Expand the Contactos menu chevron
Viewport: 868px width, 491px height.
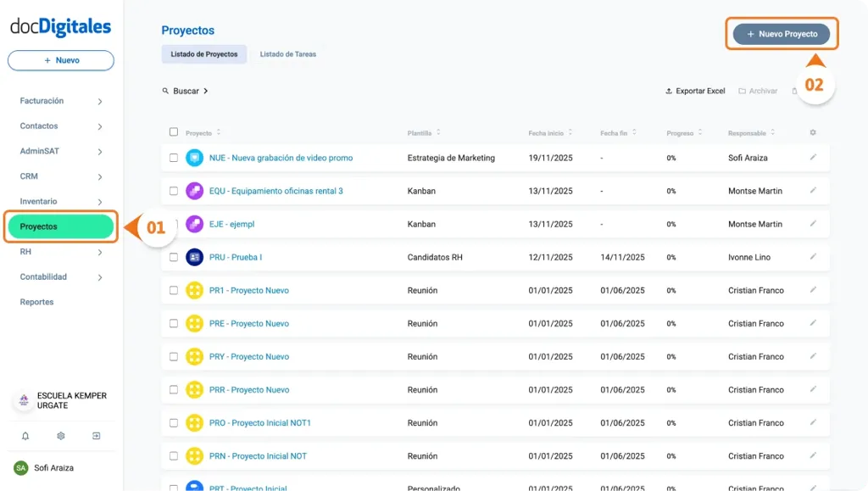pos(101,126)
